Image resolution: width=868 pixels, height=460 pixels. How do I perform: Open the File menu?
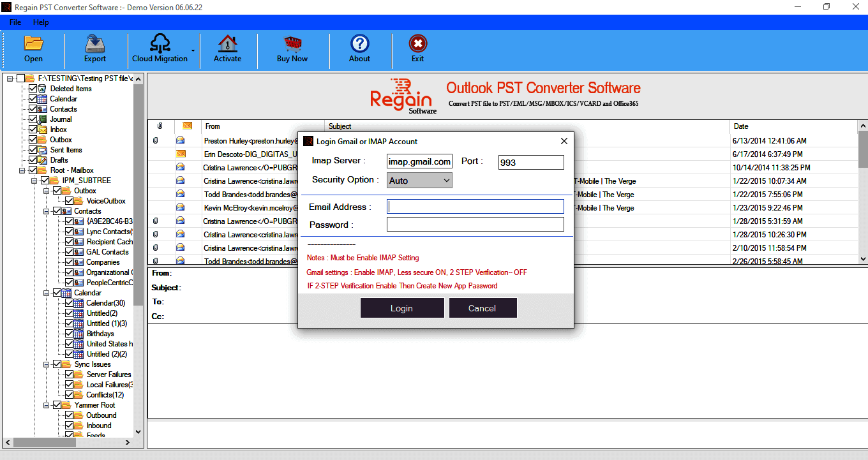pos(15,22)
